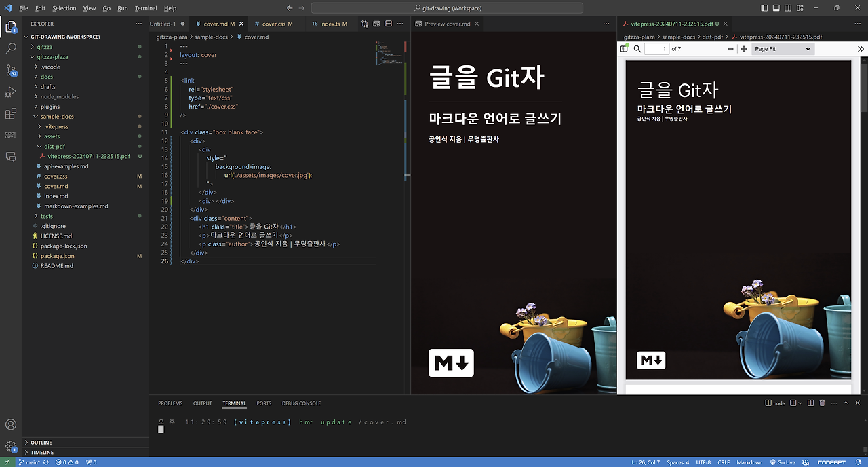The height and width of the screenshot is (467, 868).
Task: Open the PDF Page Fit zoom dropdown
Action: pyautogui.click(x=783, y=49)
